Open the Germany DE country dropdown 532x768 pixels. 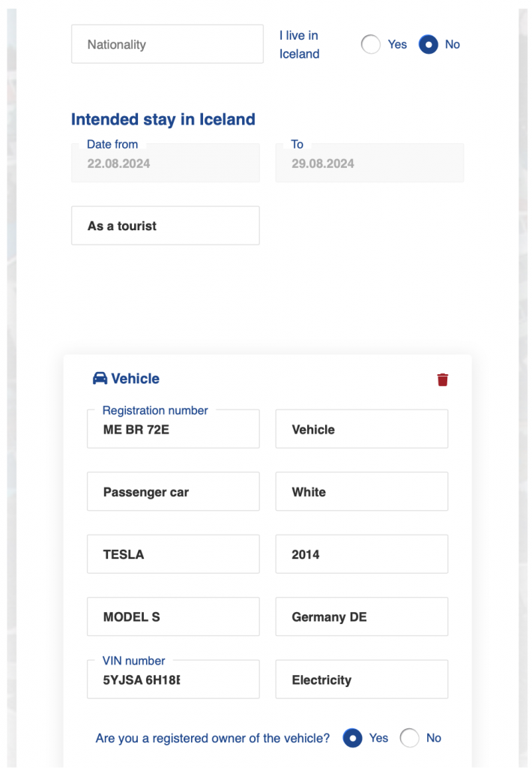tap(362, 616)
